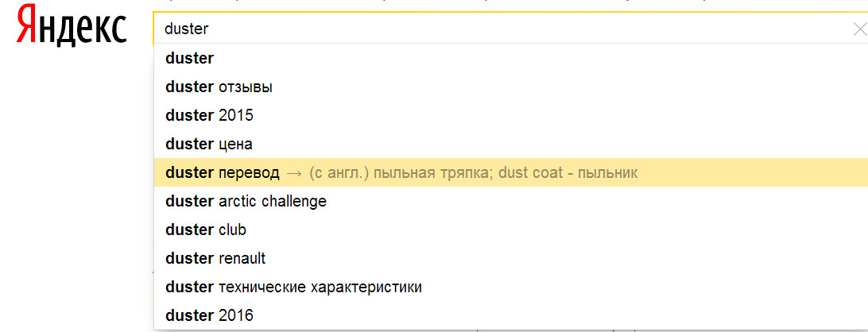The width and height of the screenshot is (868, 332).
Task: Clear the search field with the X icon
Action: coord(860,29)
